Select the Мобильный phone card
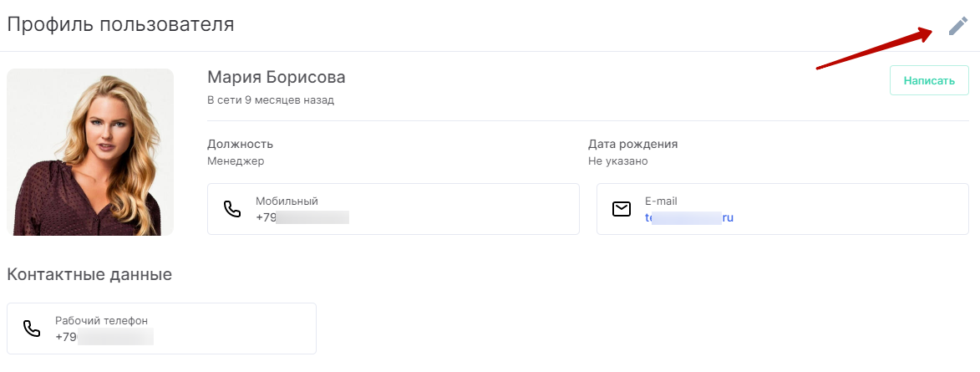This screenshot has height=372, width=980. point(394,209)
